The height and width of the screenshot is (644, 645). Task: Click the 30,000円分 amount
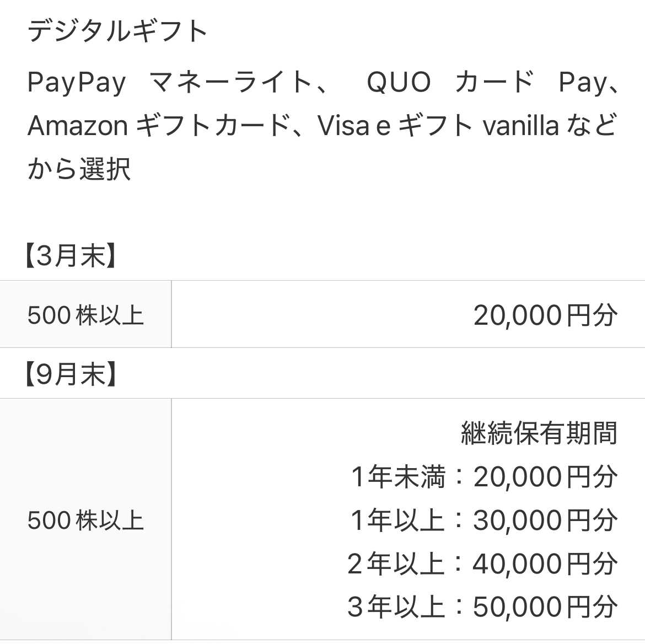point(545,520)
